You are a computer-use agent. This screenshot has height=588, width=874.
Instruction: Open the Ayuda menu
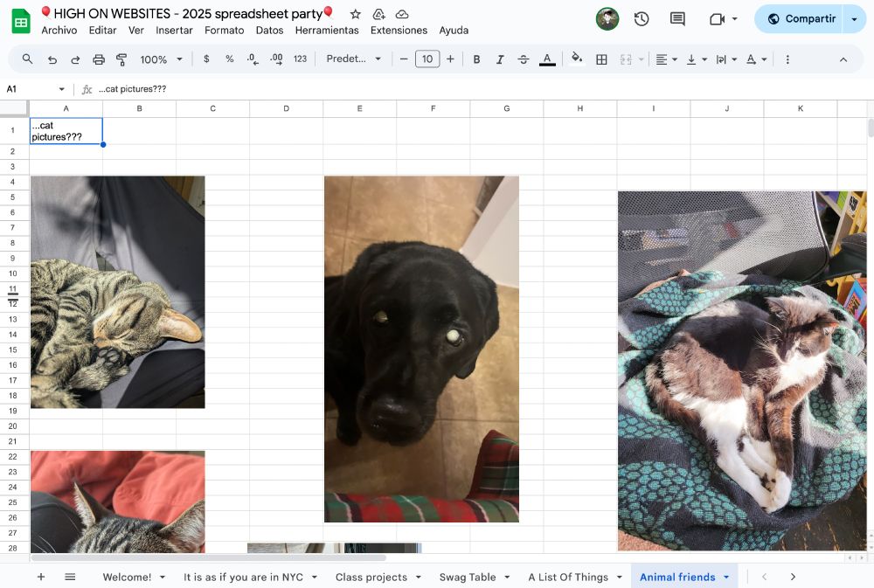[x=454, y=30]
